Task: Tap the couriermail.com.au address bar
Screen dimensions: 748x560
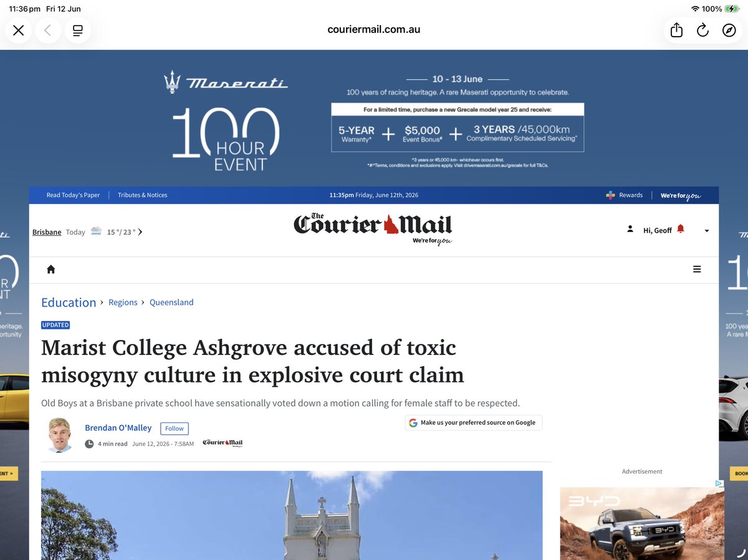Action: [374, 29]
